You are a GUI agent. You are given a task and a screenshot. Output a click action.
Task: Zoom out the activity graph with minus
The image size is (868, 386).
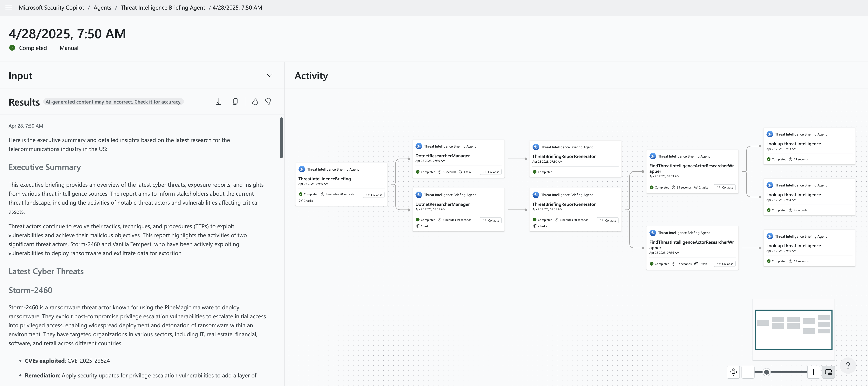pyautogui.click(x=748, y=372)
